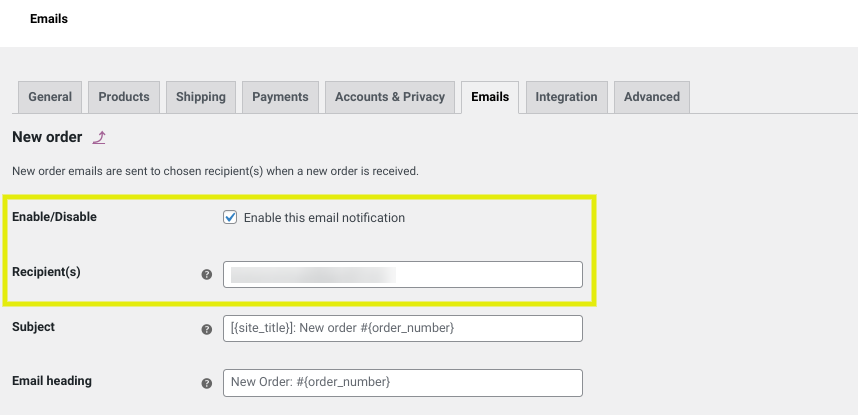The image size is (858, 415).
Task: Go to the Shipping tab
Action: point(201,97)
